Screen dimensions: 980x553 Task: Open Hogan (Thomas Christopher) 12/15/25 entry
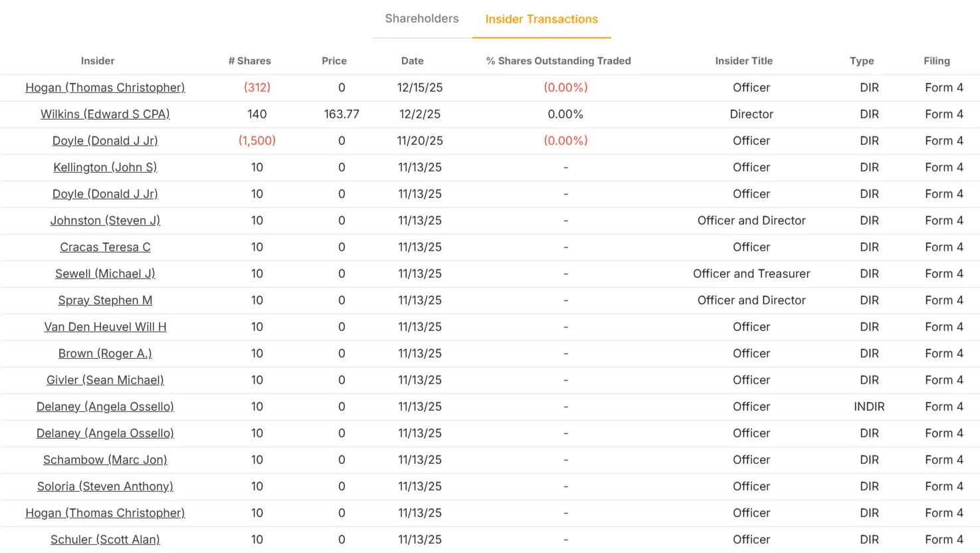click(x=105, y=88)
